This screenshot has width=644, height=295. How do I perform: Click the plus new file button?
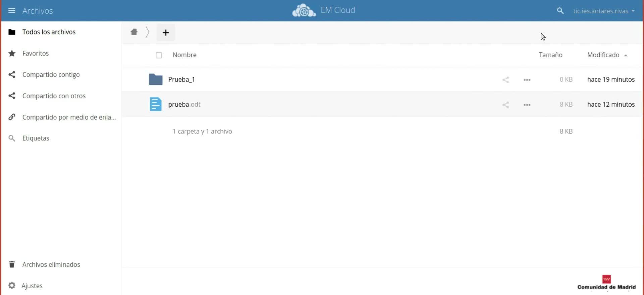tap(166, 33)
